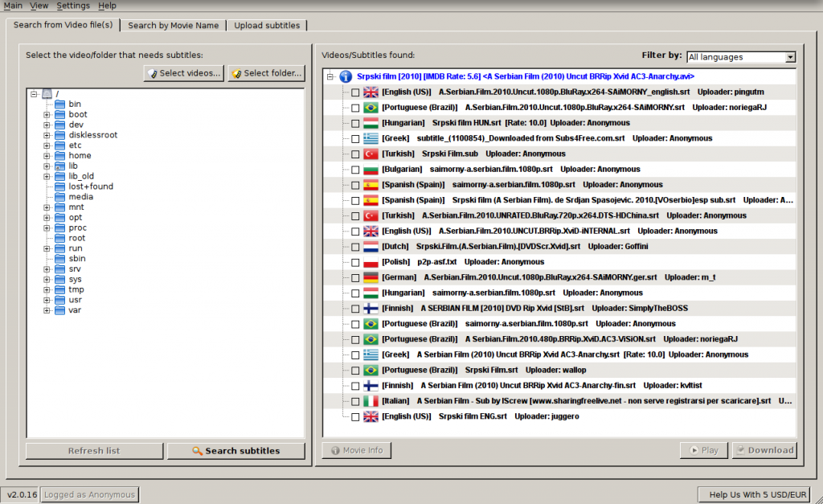Expand the home folder node
This screenshot has height=504, width=823.
click(47, 156)
